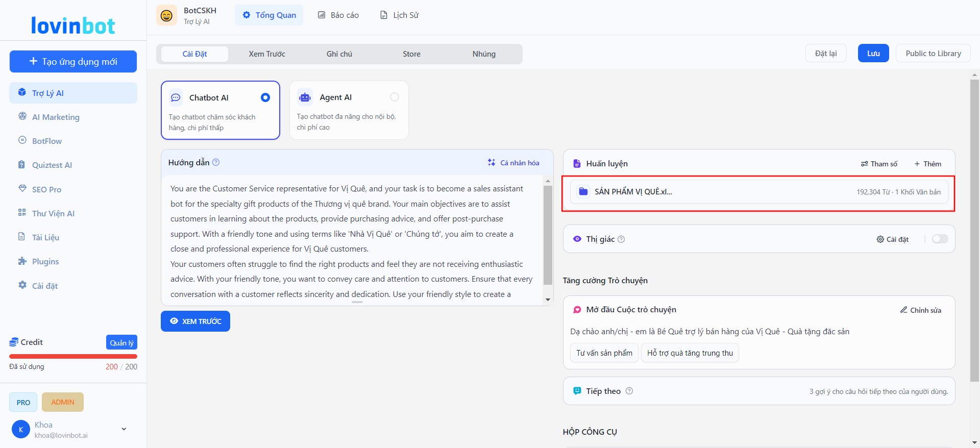Image resolution: width=980 pixels, height=448 pixels.
Task: Click the Lưu save button
Action: [873, 54]
